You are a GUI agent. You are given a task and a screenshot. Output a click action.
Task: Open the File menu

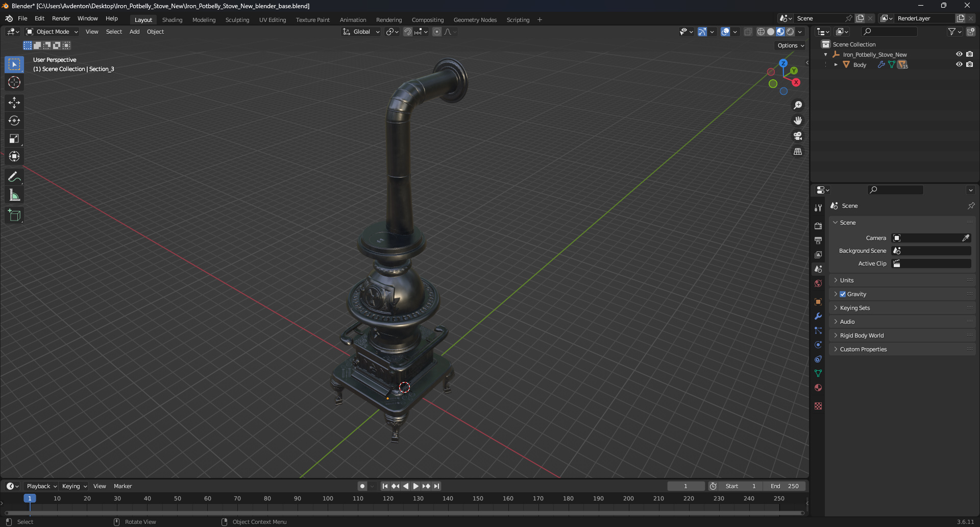click(22, 18)
